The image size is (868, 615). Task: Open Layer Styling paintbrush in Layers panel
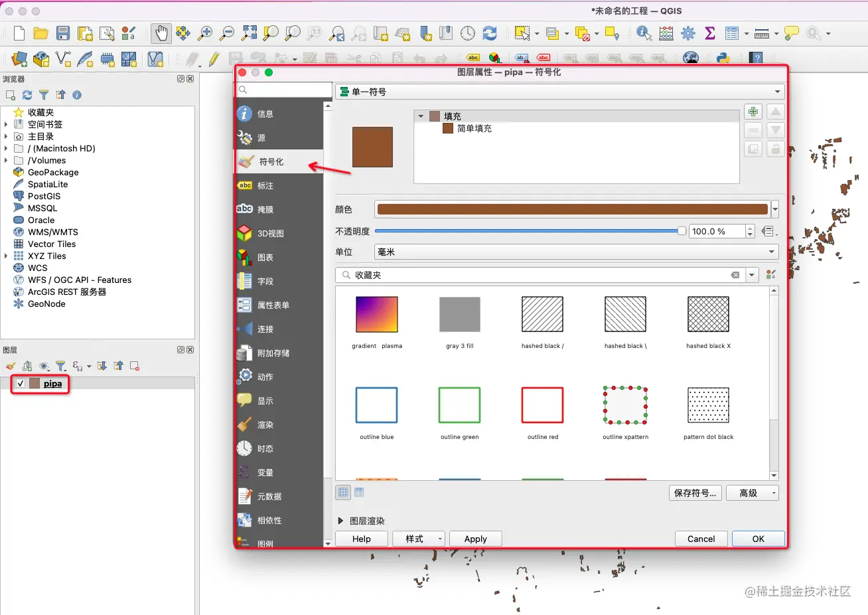click(11, 366)
